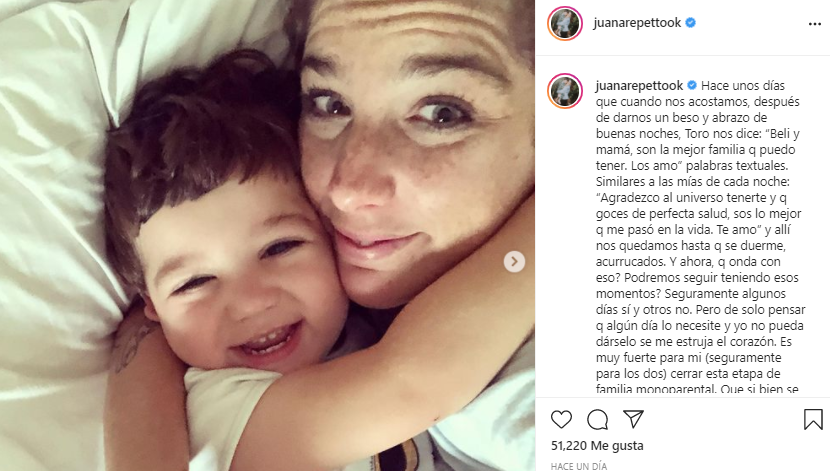The height and width of the screenshot is (471, 830).
Task: Open the profile picture in the post header
Action: 565,23
